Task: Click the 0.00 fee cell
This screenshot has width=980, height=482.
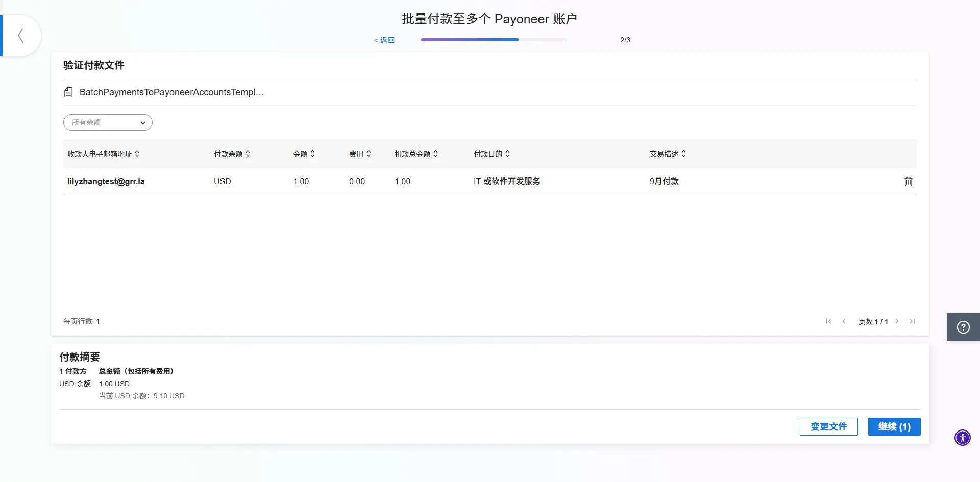Action: (357, 181)
